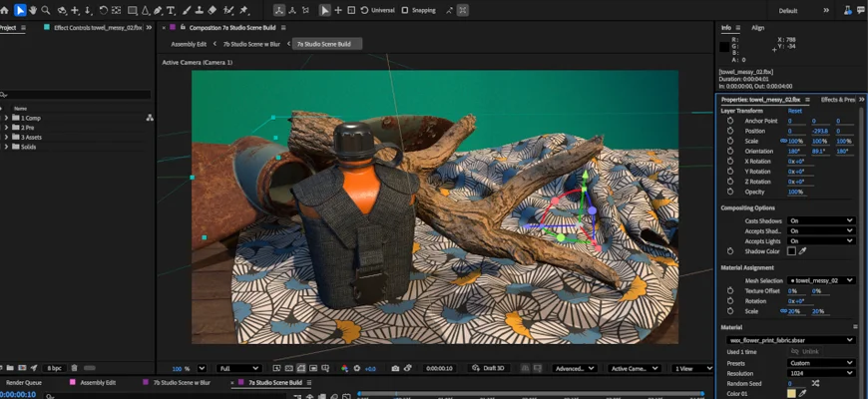This screenshot has height=399, width=868.
Task: Select the Pen tool
Action: (159, 10)
